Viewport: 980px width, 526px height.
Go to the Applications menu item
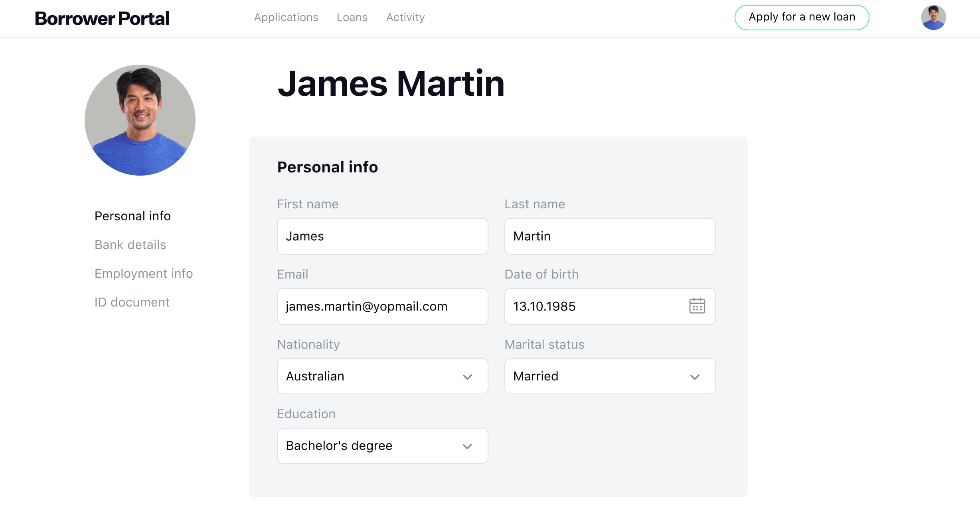tap(286, 17)
